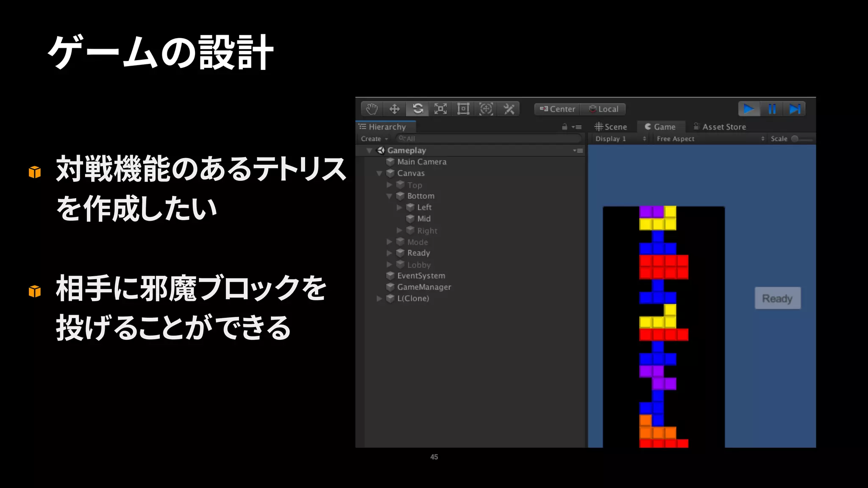Viewport: 868px width, 488px height.
Task: Select the Top object
Action: [x=415, y=185]
